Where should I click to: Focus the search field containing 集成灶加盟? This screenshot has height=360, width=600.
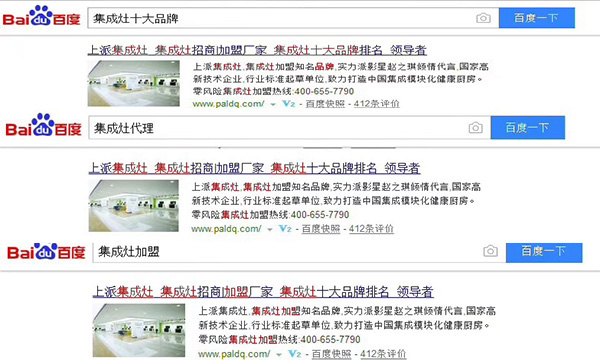pos(299,252)
